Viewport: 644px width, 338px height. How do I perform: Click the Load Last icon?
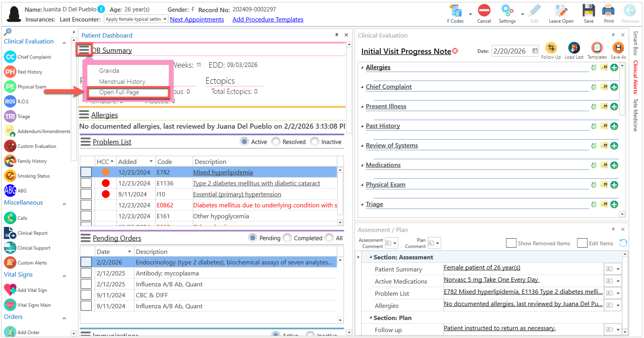pyautogui.click(x=574, y=48)
